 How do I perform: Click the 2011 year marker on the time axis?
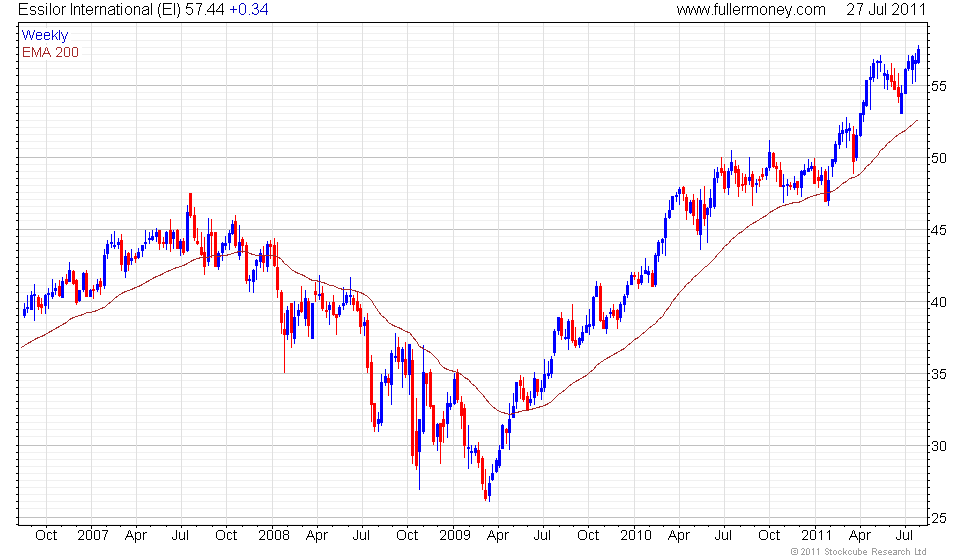817,536
